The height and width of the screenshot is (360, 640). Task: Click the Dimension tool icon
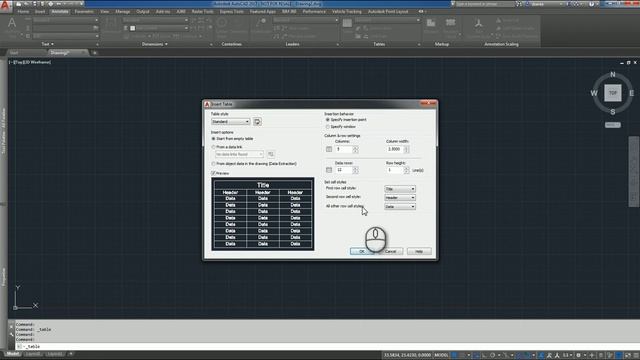[111, 24]
